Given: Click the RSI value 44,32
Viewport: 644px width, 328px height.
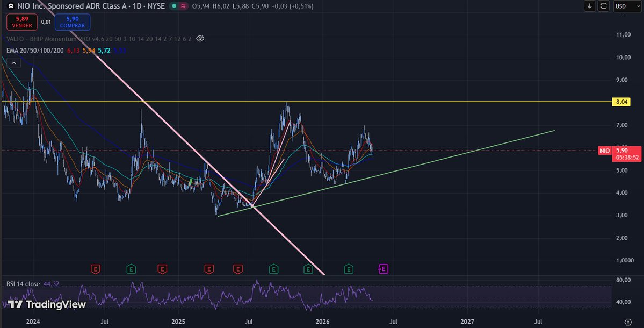Looking at the screenshot, I should [51, 284].
